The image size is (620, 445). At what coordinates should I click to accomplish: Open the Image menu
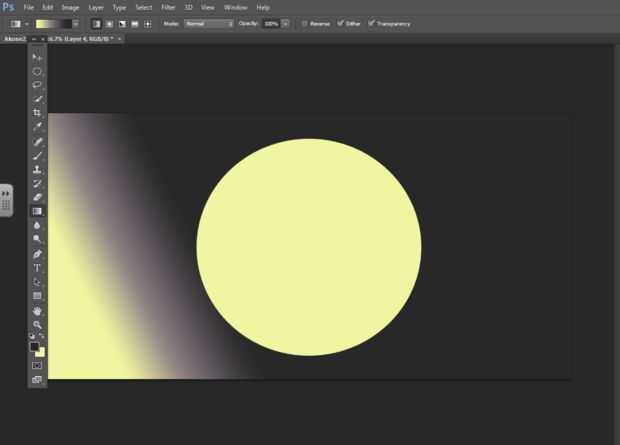[70, 8]
